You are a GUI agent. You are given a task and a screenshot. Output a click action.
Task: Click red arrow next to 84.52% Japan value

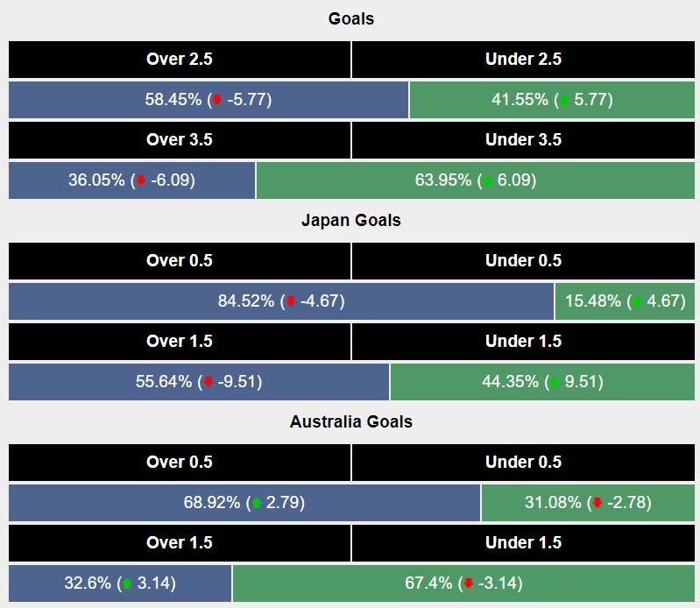click(291, 301)
